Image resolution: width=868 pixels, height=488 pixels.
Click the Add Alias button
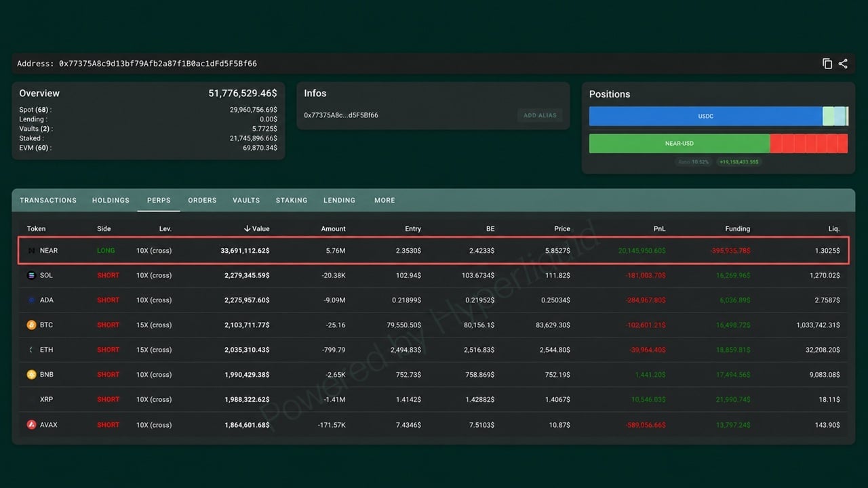[x=540, y=115]
